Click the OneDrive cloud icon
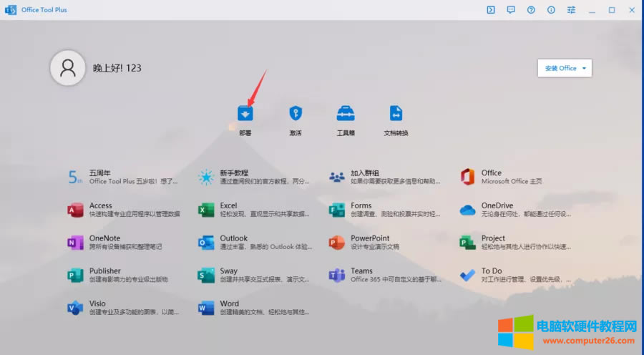 [468, 210]
